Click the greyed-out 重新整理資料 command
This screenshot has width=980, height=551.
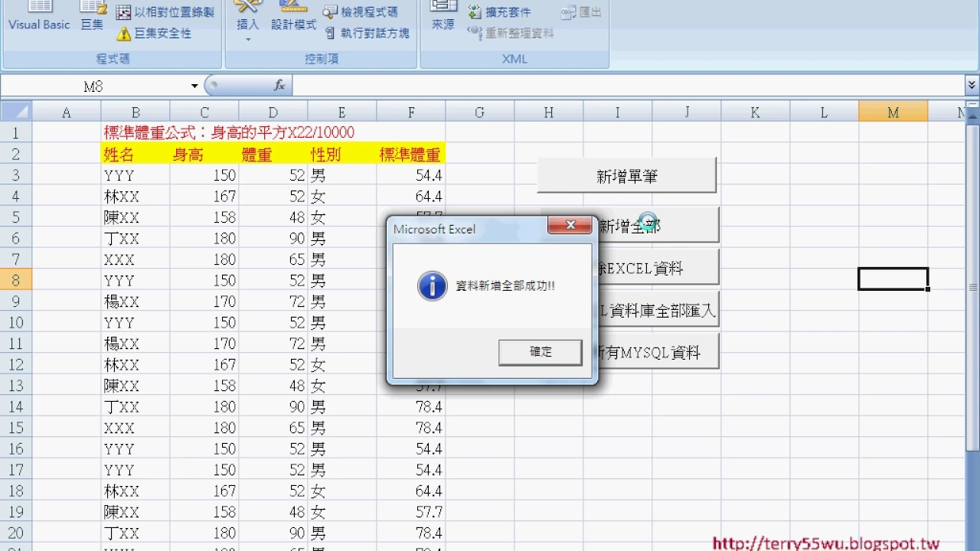[511, 34]
